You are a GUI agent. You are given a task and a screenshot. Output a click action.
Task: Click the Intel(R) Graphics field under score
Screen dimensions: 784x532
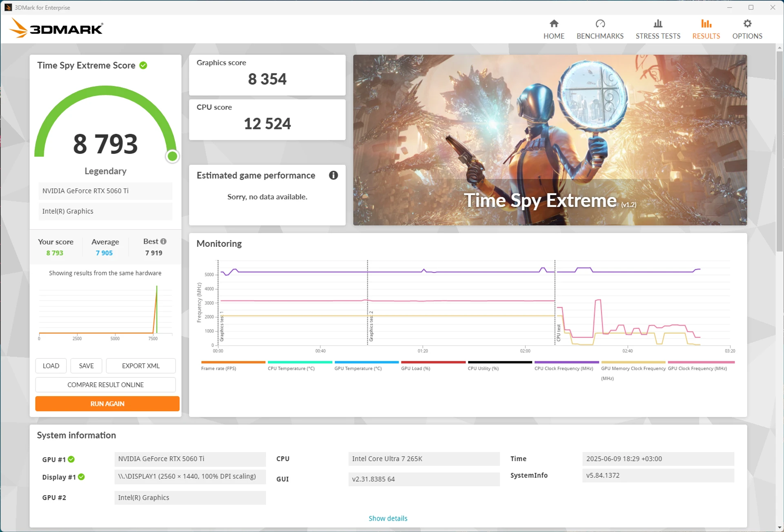pyautogui.click(x=105, y=211)
